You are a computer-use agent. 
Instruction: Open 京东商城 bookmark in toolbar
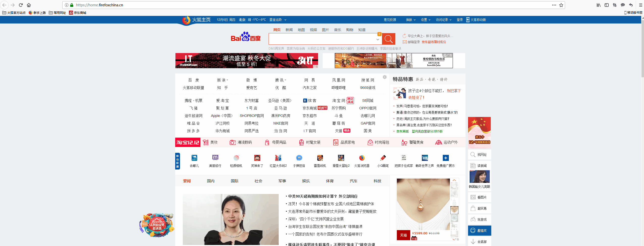(78, 13)
